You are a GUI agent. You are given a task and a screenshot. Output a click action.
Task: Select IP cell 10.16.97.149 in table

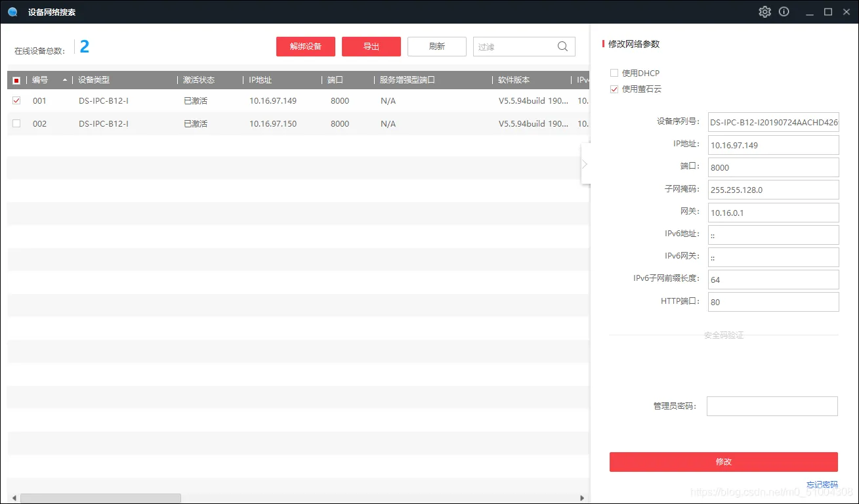pyautogui.click(x=273, y=101)
